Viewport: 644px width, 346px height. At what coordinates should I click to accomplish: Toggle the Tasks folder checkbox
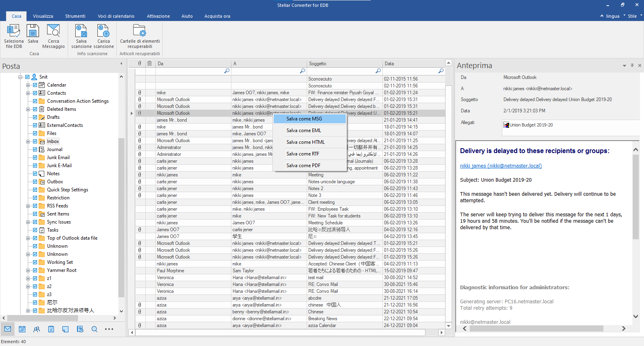click(35, 230)
